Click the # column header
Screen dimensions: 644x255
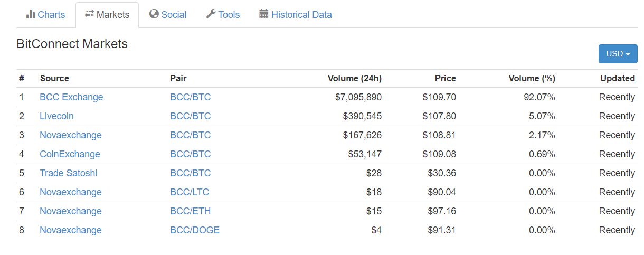pos(22,78)
